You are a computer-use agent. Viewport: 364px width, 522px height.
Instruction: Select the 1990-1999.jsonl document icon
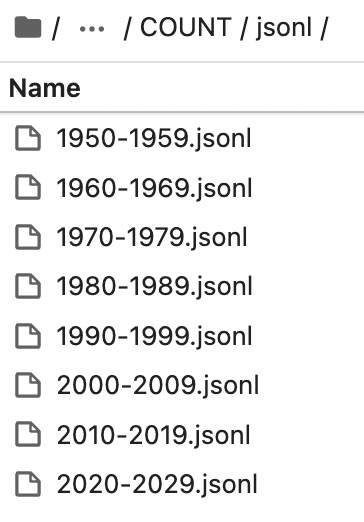click(x=28, y=336)
